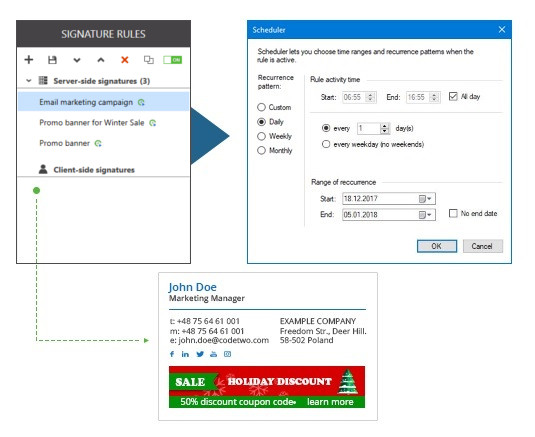Clone rule with the duplicate icon
The height and width of the screenshot is (437, 535).
[x=148, y=60]
